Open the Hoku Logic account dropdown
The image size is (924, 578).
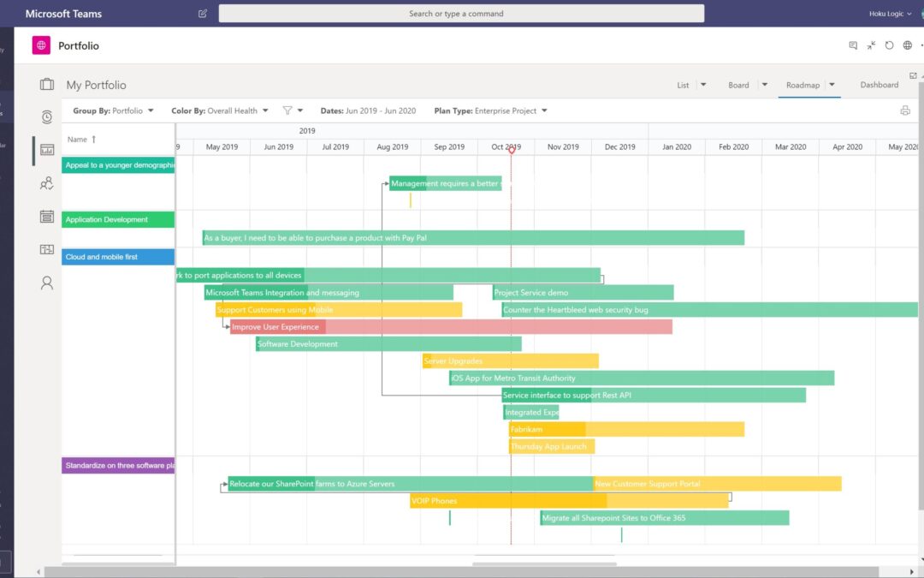[x=891, y=14]
